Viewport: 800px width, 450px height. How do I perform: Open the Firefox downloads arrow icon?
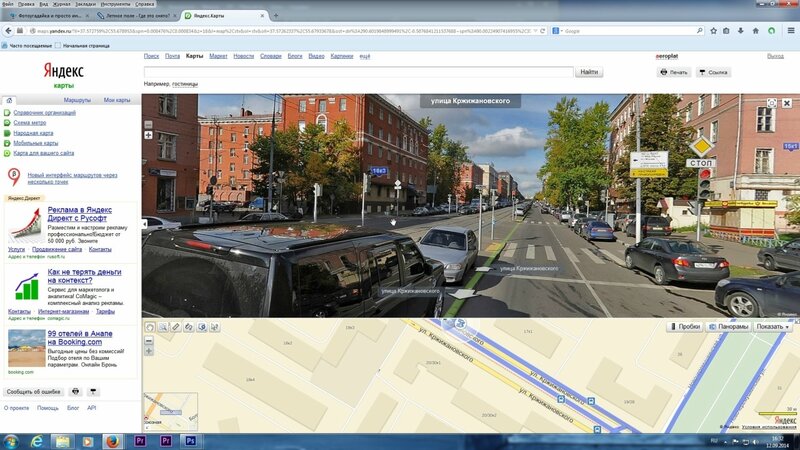coord(740,31)
